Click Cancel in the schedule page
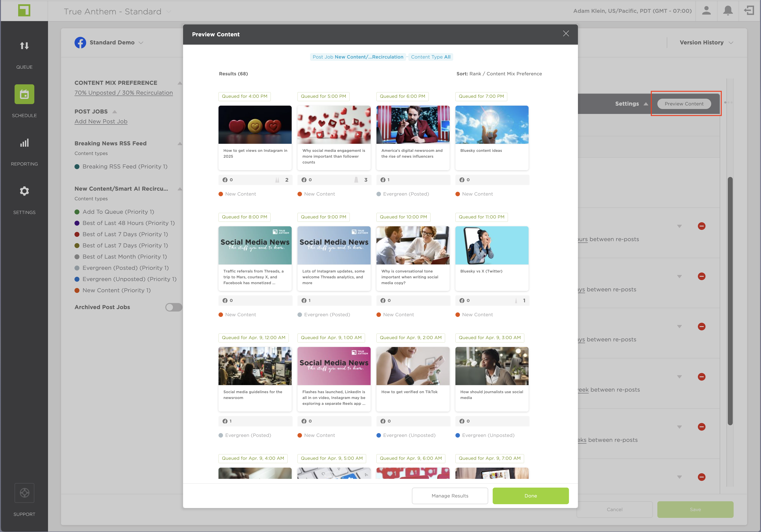761x532 pixels. pos(614,510)
